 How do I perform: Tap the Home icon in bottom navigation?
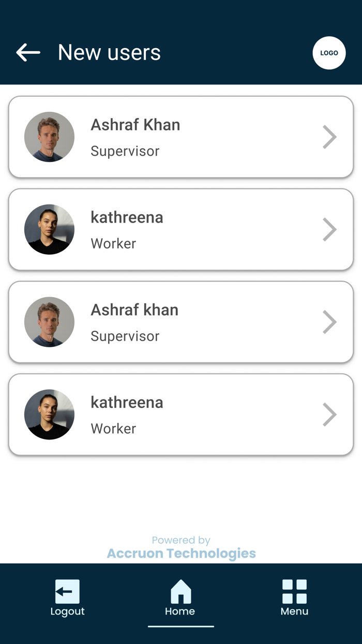pyautogui.click(x=180, y=590)
